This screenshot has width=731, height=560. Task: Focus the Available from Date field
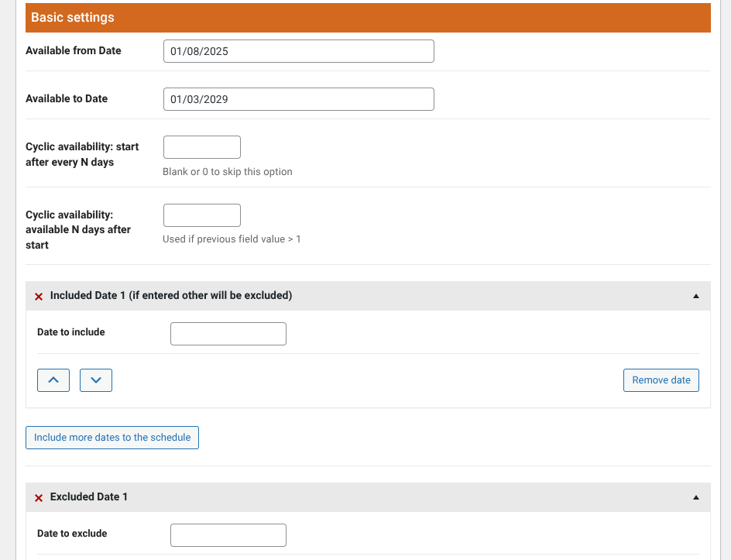(298, 52)
